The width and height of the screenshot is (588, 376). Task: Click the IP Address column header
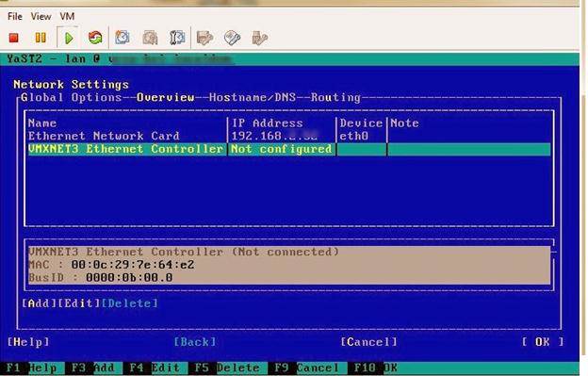[268, 123]
